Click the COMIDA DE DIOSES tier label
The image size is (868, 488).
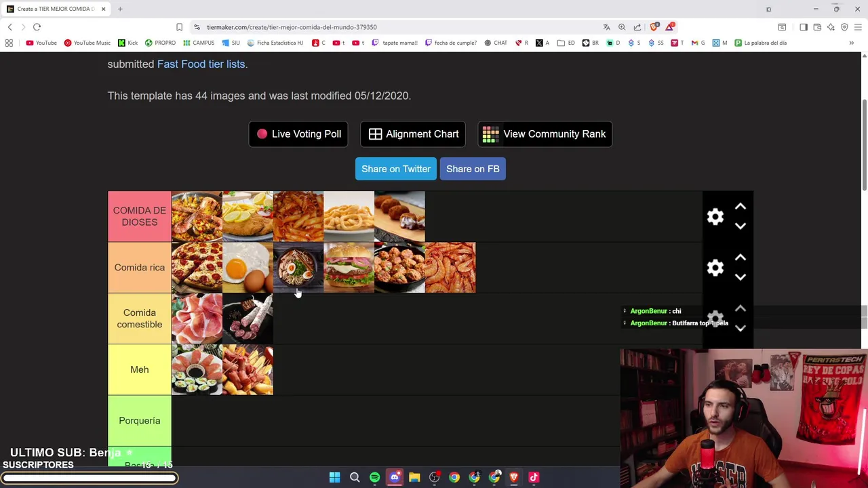click(140, 216)
